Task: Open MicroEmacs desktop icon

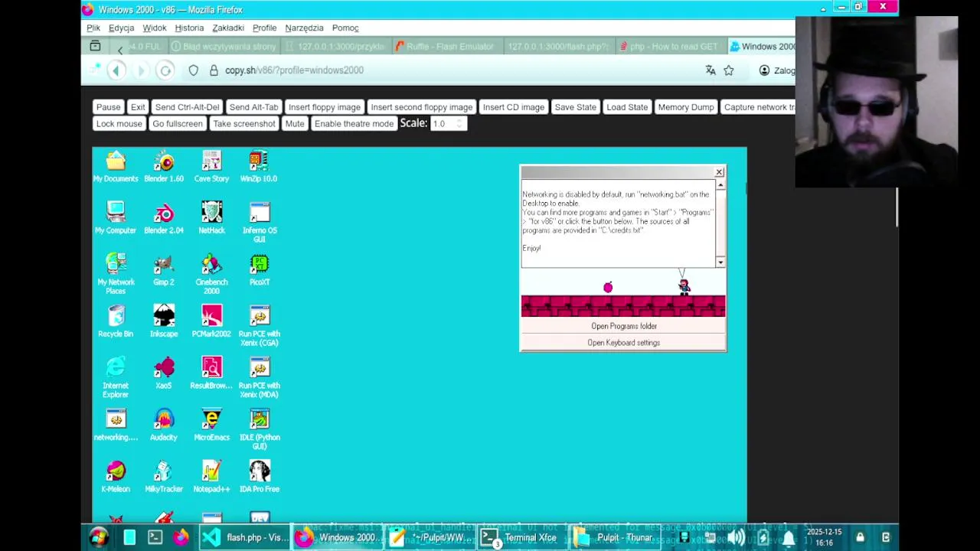Action: click(x=211, y=425)
